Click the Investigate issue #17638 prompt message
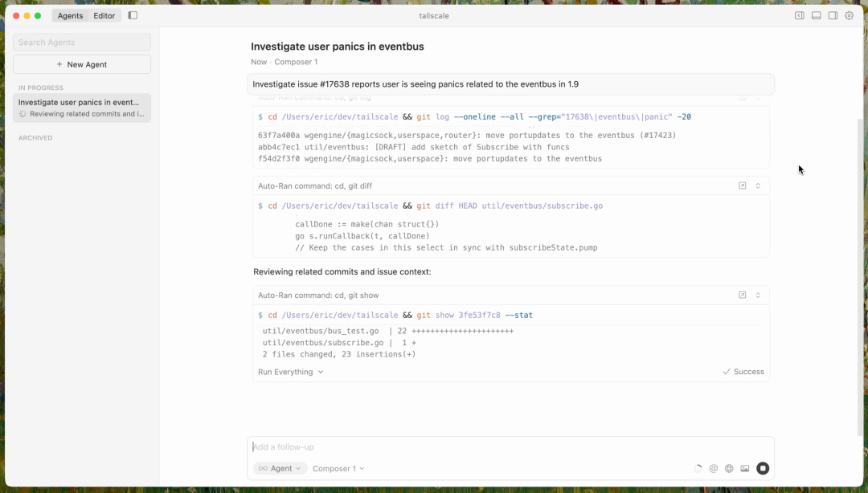 tap(510, 84)
